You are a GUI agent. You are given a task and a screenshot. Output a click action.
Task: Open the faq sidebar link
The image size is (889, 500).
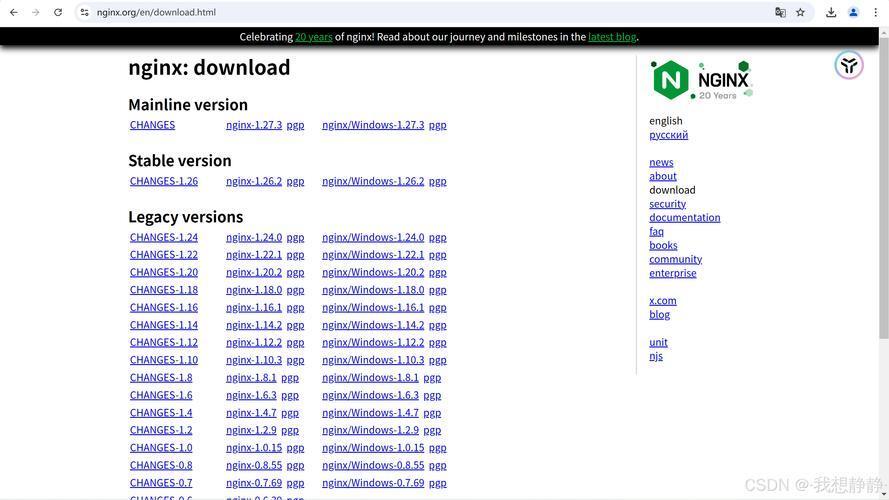[657, 231]
